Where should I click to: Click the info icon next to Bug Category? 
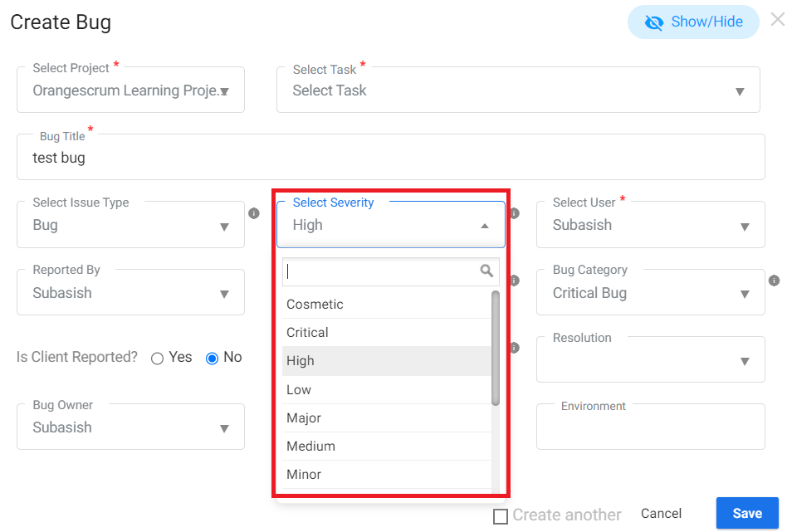point(774,281)
